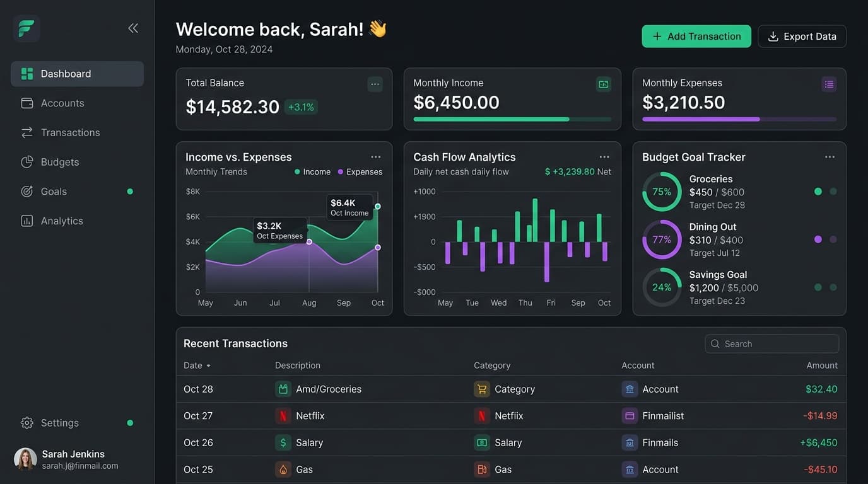This screenshot has width=868, height=484.
Task: Click bank icon in Oct 25 row
Action: click(x=630, y=470)
